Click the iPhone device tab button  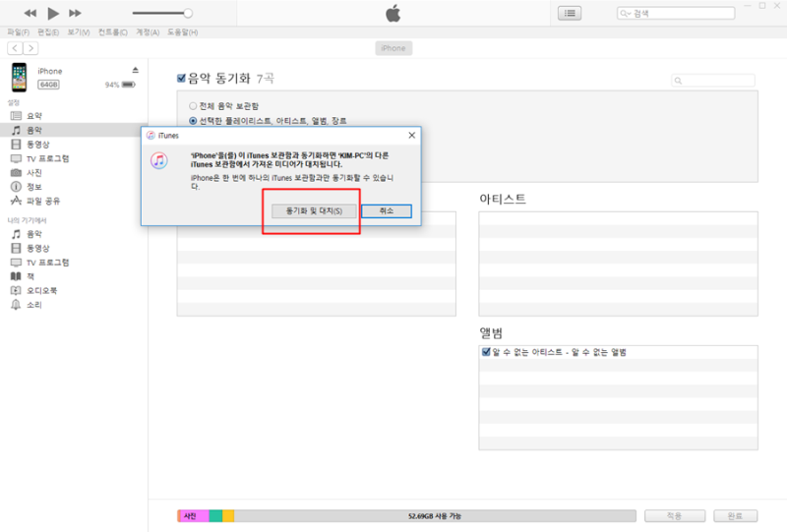coord(393,48)
